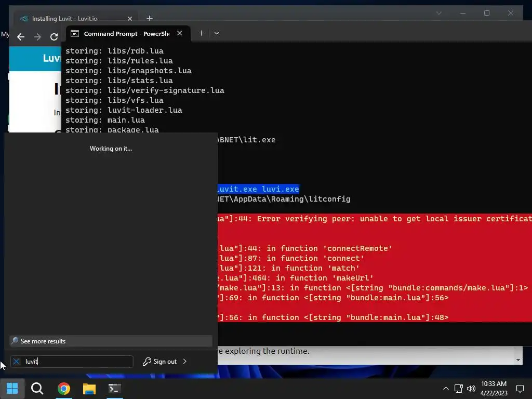The image size is (532, 399).
Task: Show hidden system tray icons chevron
Action: click(446, 389)
